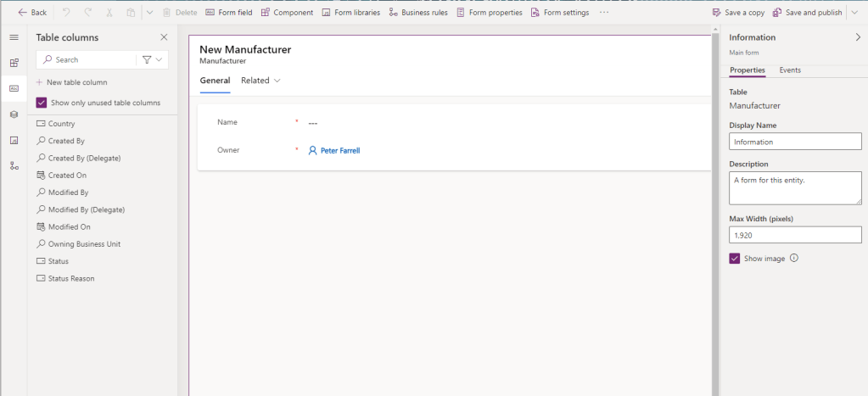Open the Components icon in left sidebar
868x396 pixels.
point(14,63)
